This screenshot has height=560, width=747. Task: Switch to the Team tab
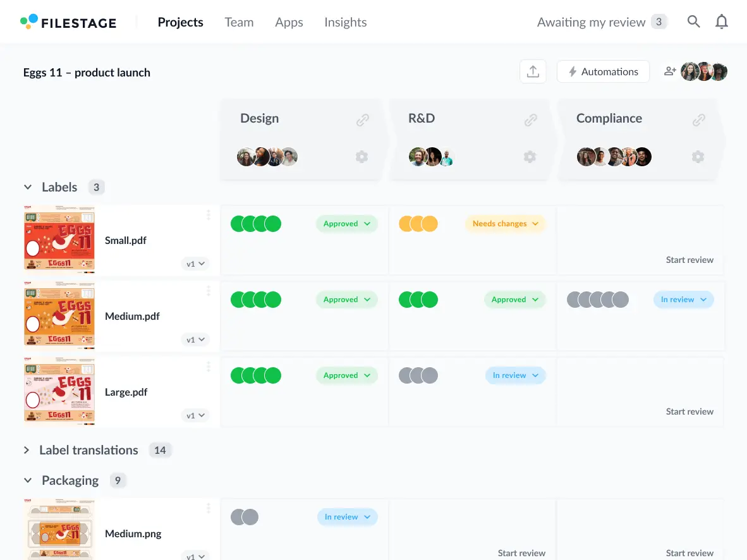(x=239, y=22)
